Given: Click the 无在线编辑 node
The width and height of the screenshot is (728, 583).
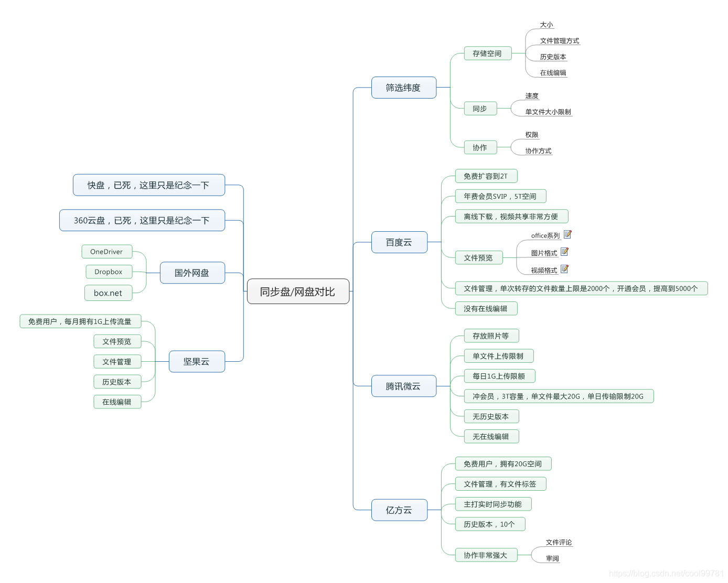Looking at the screenshot, I should pyautogui.click(x=491, y=436).
